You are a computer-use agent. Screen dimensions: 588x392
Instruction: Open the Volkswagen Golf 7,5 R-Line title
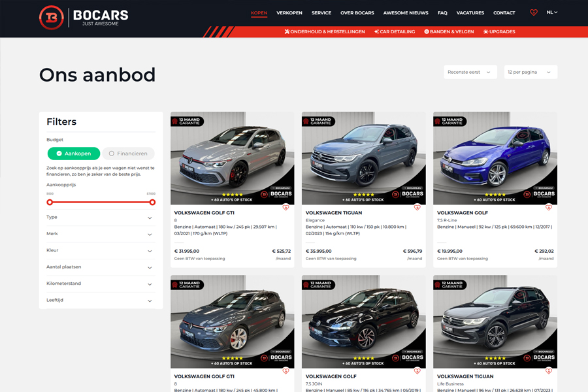[x=463, y=213]
